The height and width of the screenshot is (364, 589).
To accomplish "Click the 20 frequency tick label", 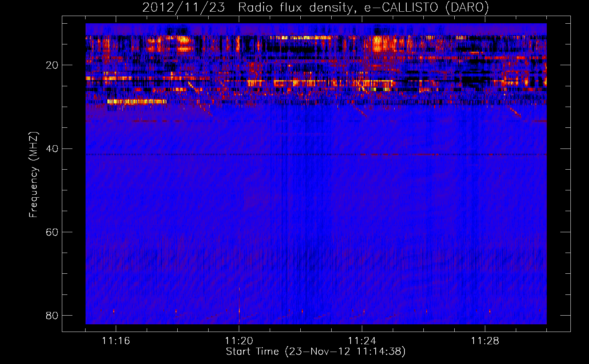I will tap(52, 65).
